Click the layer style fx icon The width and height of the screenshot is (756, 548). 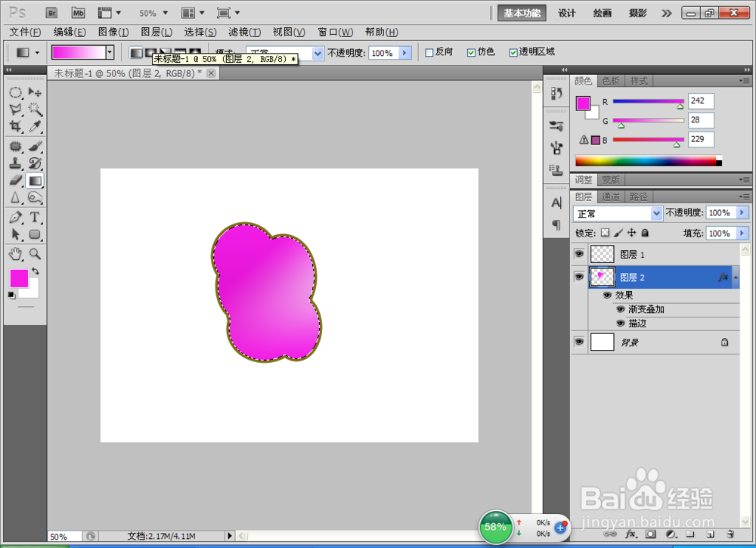(x=630, y=534)
